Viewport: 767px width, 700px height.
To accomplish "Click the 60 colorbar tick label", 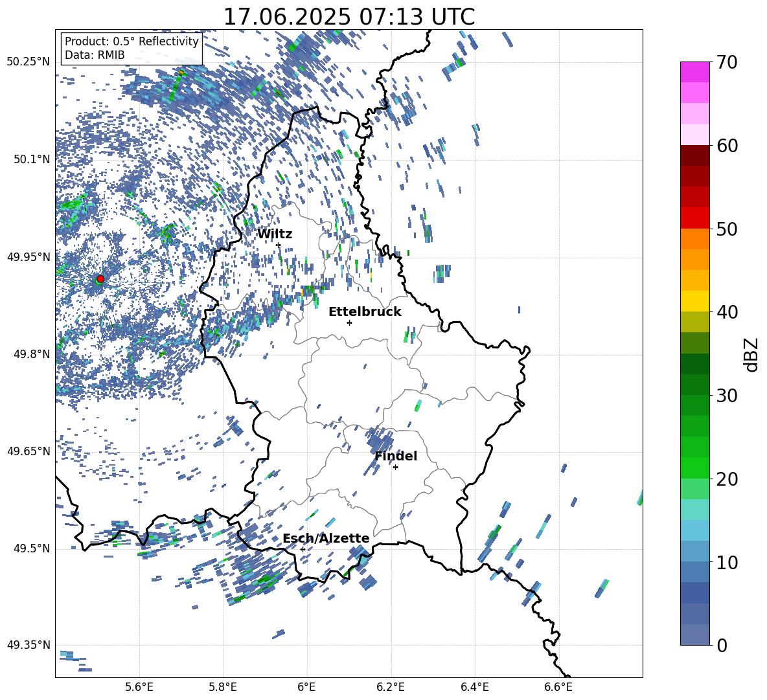I will [727, 146].
